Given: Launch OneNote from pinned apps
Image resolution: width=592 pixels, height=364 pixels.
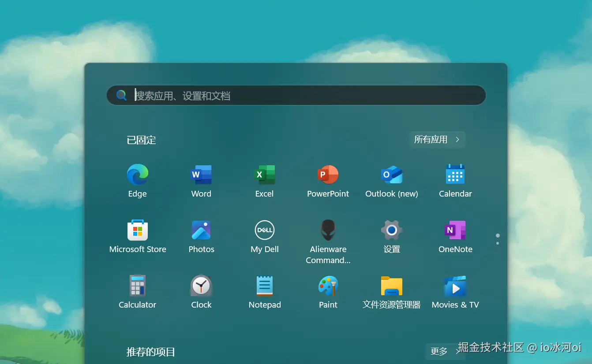Looking at the screenshot, I should 455,230.
